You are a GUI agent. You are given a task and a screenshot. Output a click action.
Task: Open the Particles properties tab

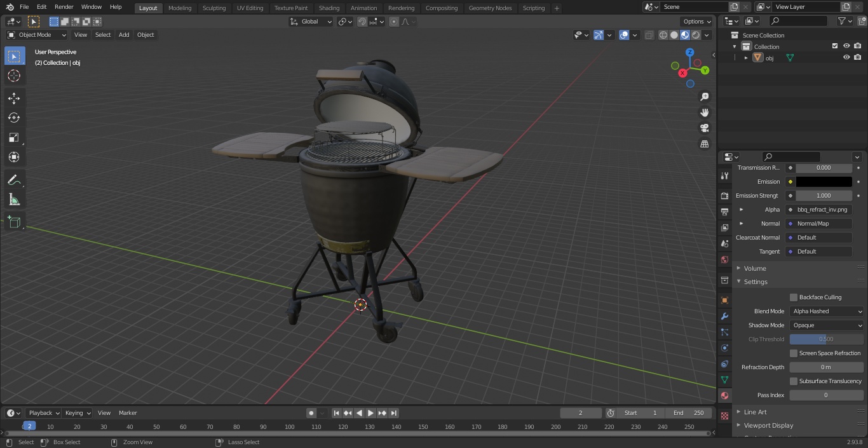tap(724, 332)
